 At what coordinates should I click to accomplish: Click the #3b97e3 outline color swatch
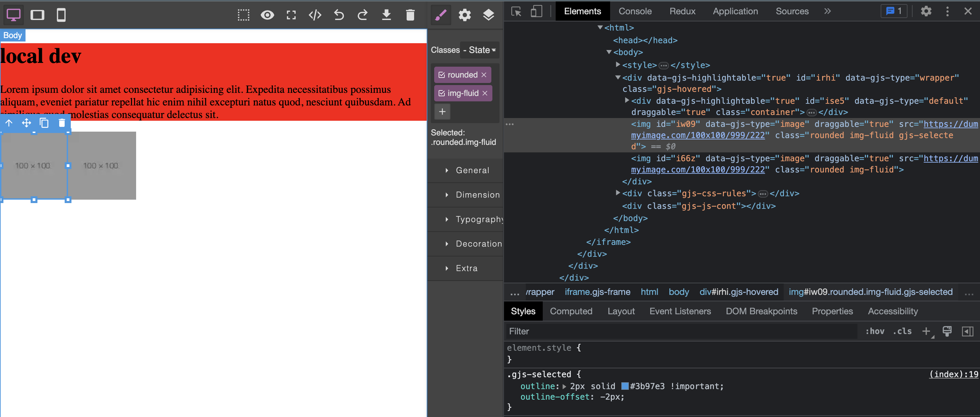point(624,386)
